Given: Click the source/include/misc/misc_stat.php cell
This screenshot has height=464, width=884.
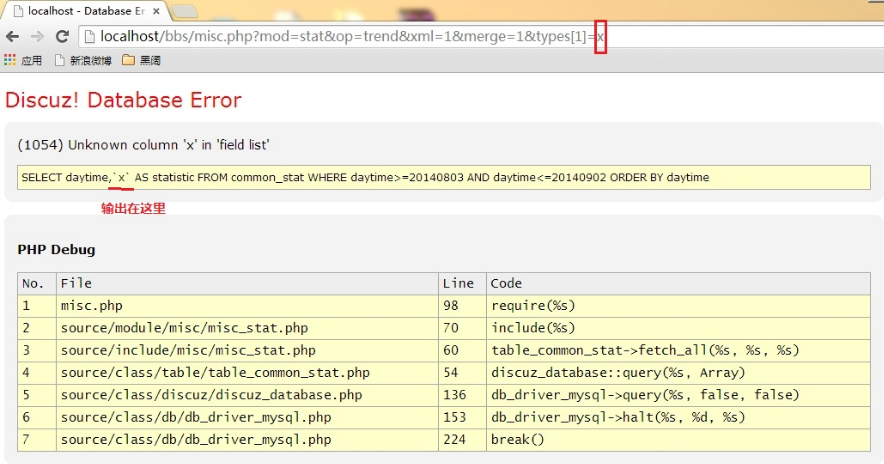Looking at the screenshot, I should [247, 350].
